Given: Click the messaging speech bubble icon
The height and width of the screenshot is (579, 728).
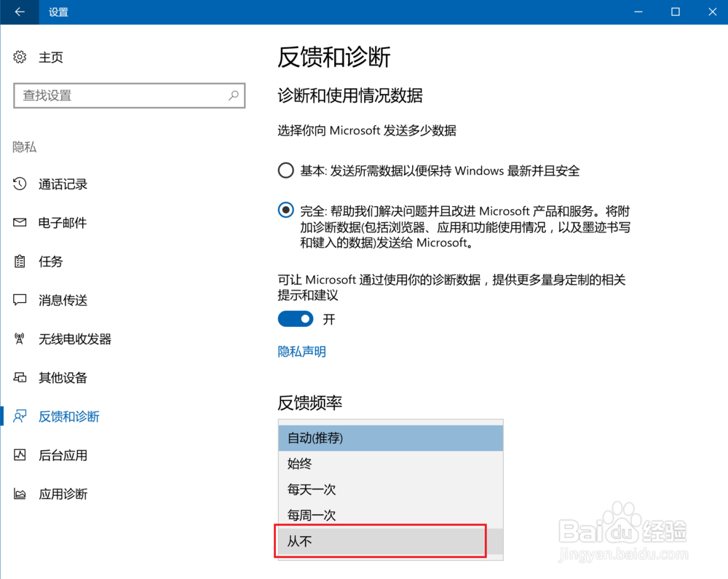Looking at the screenshot, I should pos(20,300).
